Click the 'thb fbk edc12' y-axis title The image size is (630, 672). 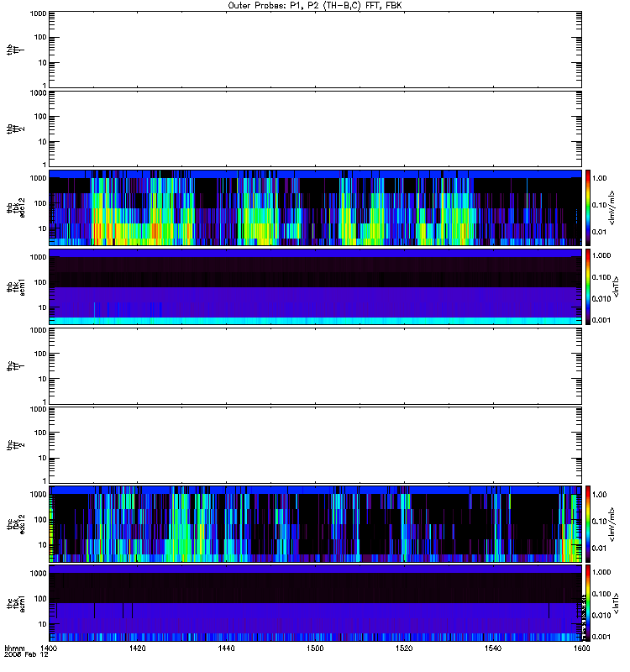[x=16, y=207]
